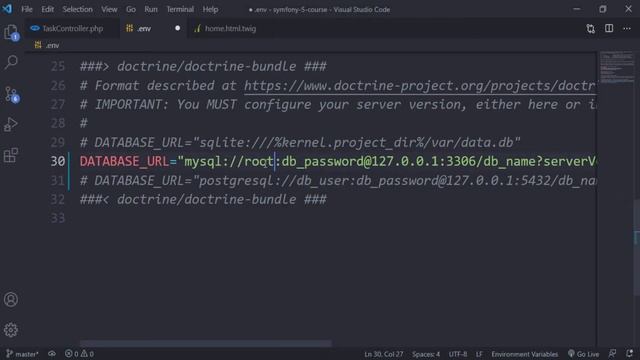Click the horizontal scrollbar of the editor
The image size is (640, 360).
(205, 344)
